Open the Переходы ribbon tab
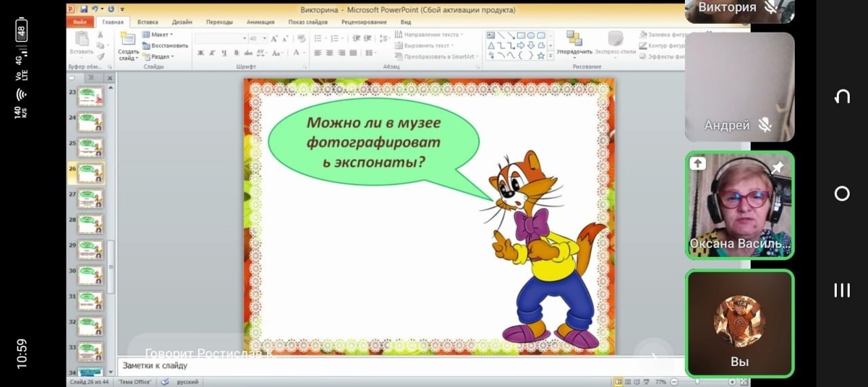The image size is (868, 387). [x=219, y=22]
